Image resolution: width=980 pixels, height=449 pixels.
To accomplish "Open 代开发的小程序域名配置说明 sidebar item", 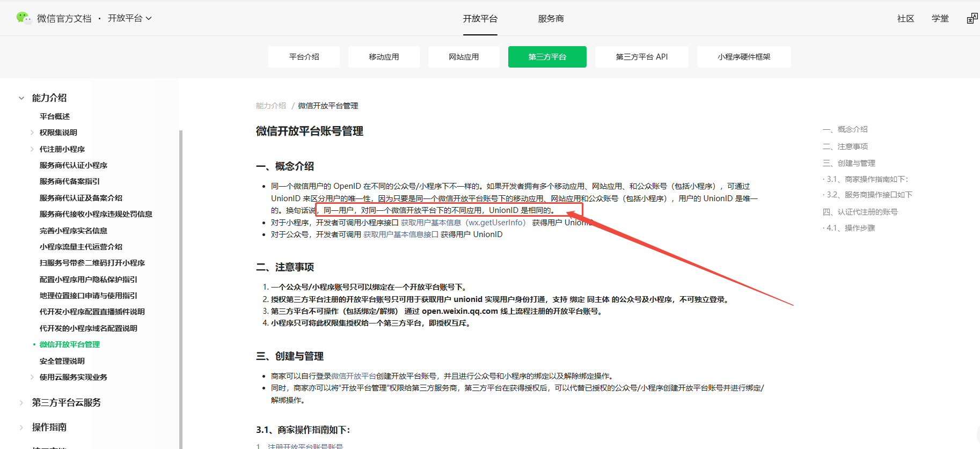I will 89,328.
